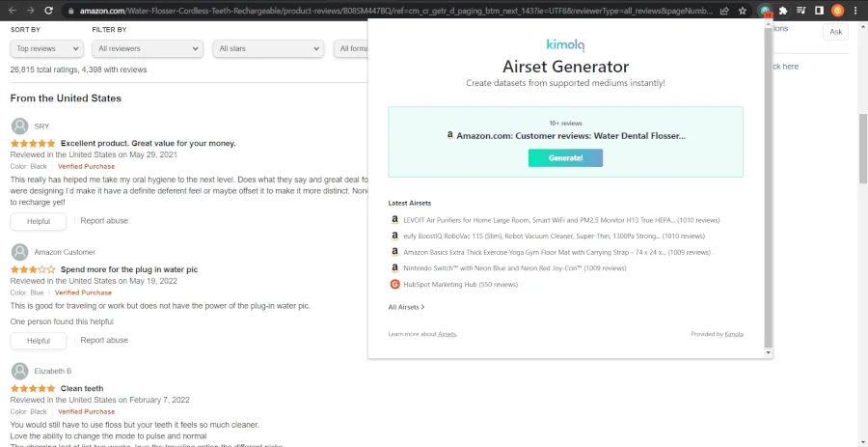
Task: Click the Airset Generator heading
Action: pyautogui.click(x=565, y=67)
